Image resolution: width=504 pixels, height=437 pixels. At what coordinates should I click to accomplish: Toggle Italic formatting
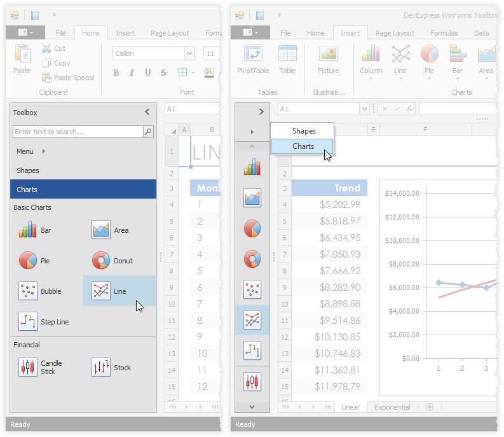coord(132,73)
